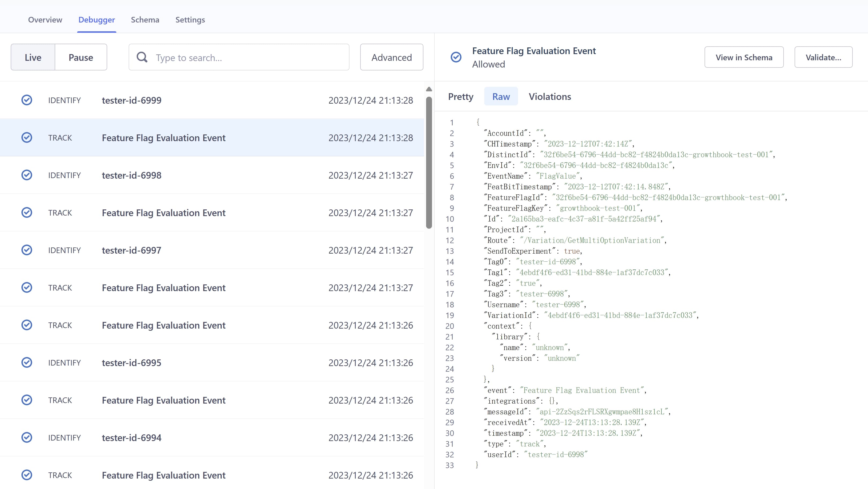
Task: Show the Violations tab
Action: click(x=550, y=97)
